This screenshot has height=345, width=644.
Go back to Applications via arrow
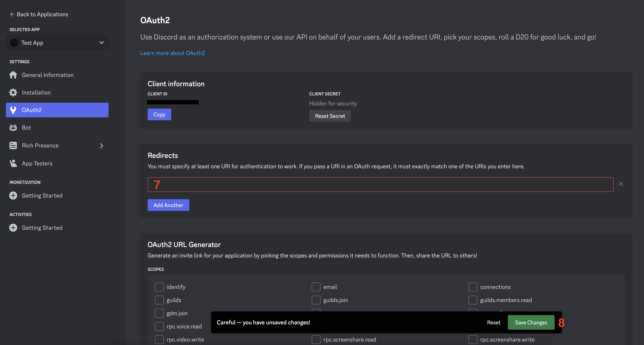[12, 14]
